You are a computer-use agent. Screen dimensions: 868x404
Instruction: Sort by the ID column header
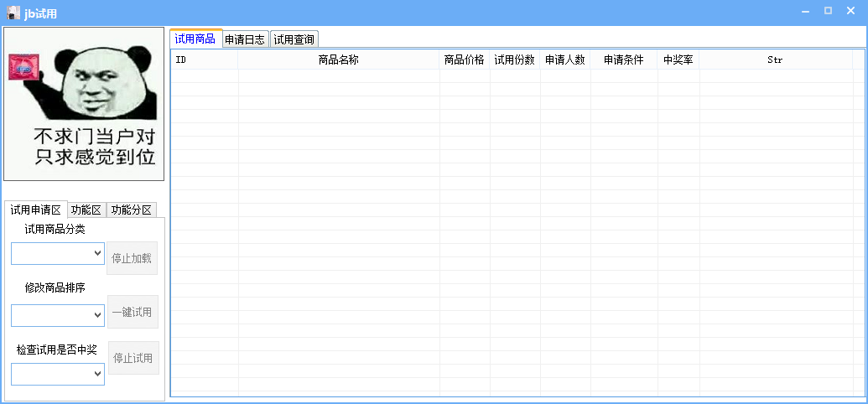205,60
